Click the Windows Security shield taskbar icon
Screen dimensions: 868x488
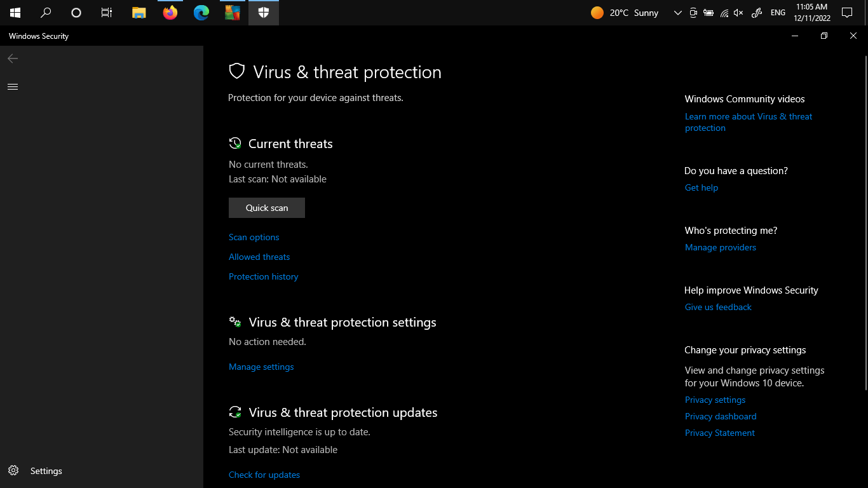click(264, 13)
